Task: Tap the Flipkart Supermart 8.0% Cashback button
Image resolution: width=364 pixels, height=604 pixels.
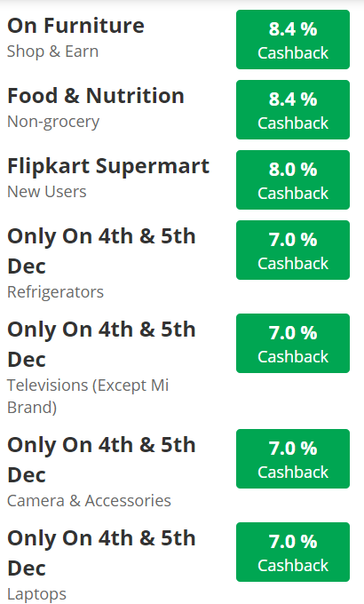Action: [293, 180]
